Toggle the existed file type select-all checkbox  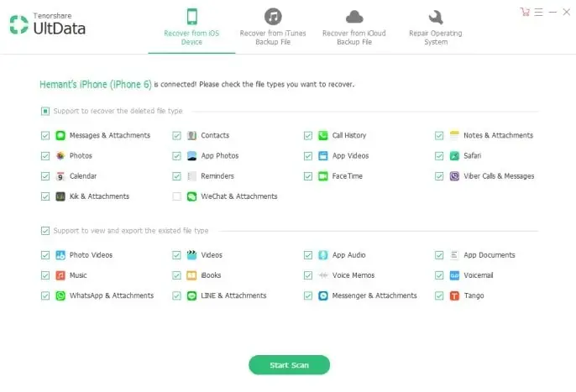pyautogui.click(x=45, y=231)
